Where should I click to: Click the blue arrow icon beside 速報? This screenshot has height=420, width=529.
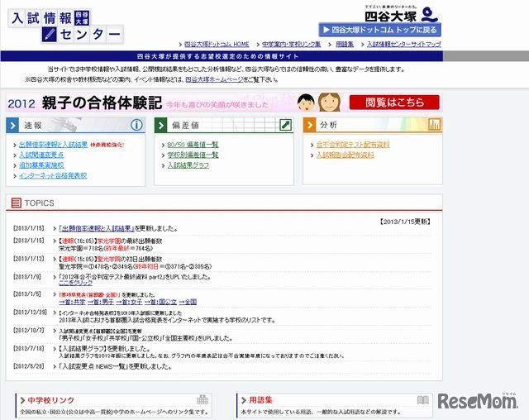12,126
